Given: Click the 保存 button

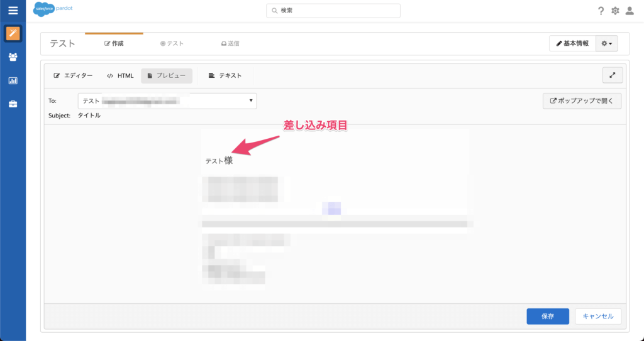Looking at the screenshot, I should [x=547, y=317].
